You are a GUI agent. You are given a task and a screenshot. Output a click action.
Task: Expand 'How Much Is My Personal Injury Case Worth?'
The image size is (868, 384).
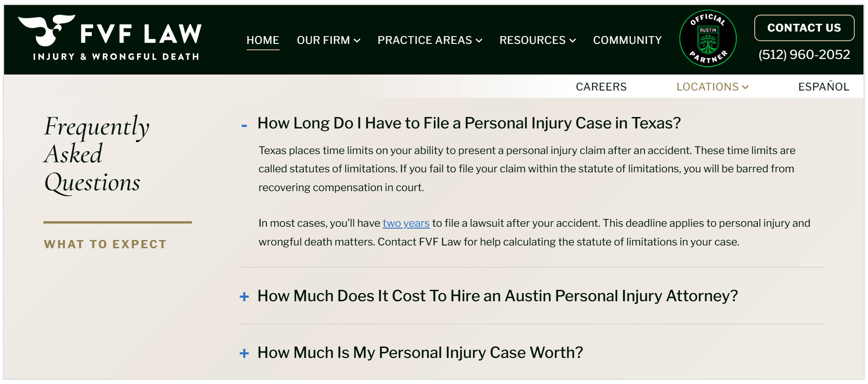point(420,352)
